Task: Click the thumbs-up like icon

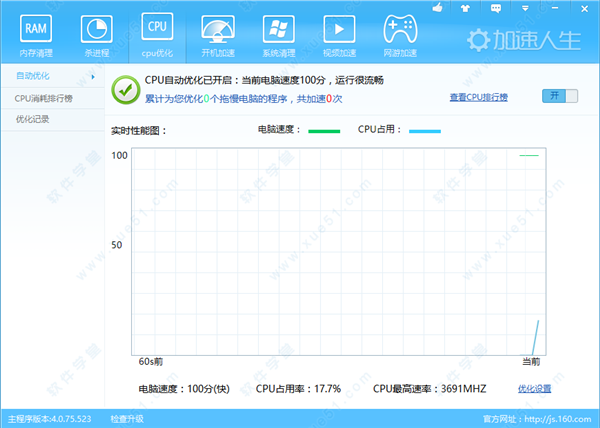Action: click(x=437, y=8)
